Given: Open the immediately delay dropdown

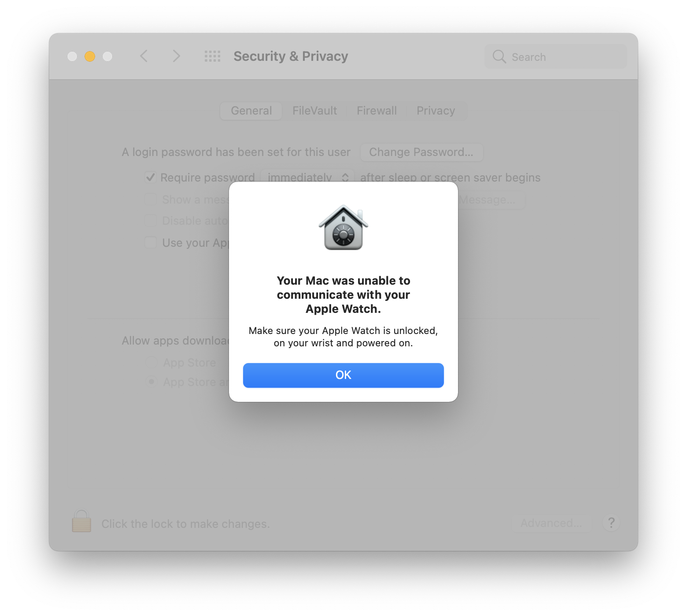Looking at the screenshot, I should (x=307, y=177).
